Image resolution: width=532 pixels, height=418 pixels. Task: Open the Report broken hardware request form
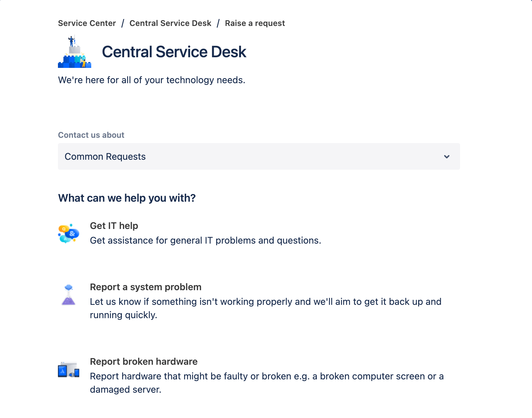(143, 361)
